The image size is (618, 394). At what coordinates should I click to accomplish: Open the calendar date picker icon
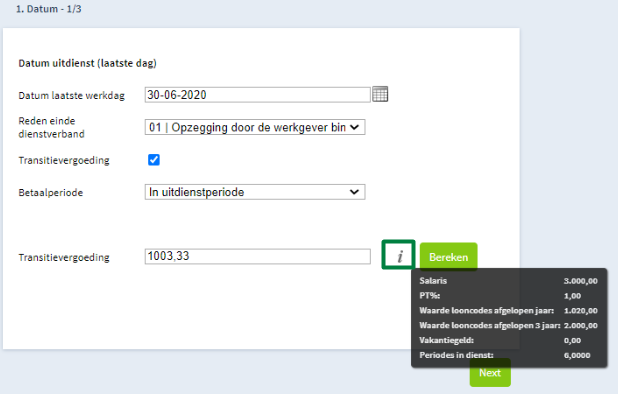click(380, 94)
